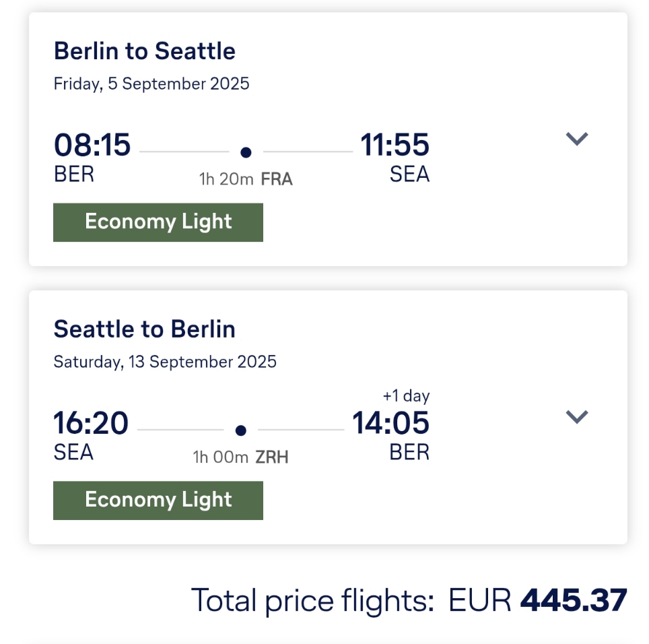Viewport: 649px width, 644px height.
Task: Click Friday, 5 September 2025 date
Action: click(x=151, y=84)
